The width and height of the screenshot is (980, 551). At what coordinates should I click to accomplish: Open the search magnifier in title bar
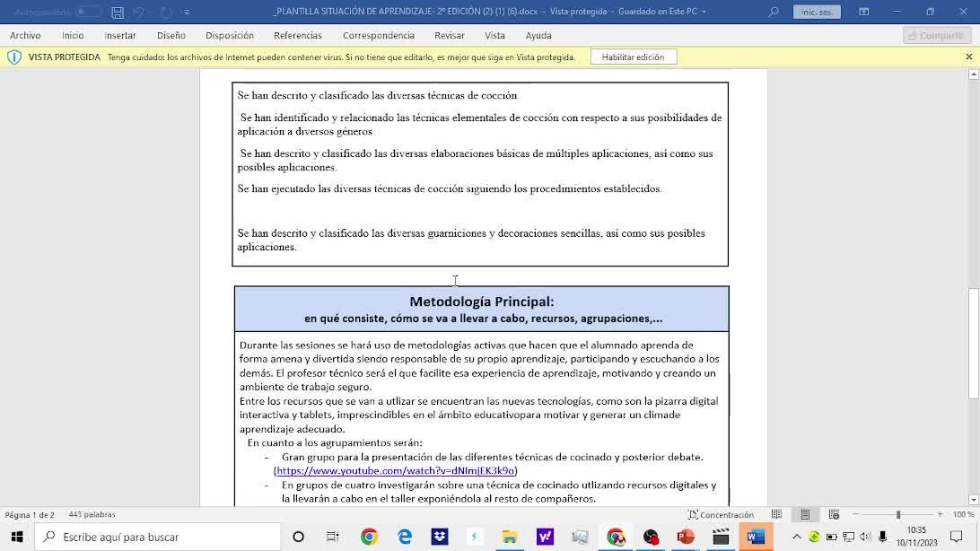[x=774, y=12]
